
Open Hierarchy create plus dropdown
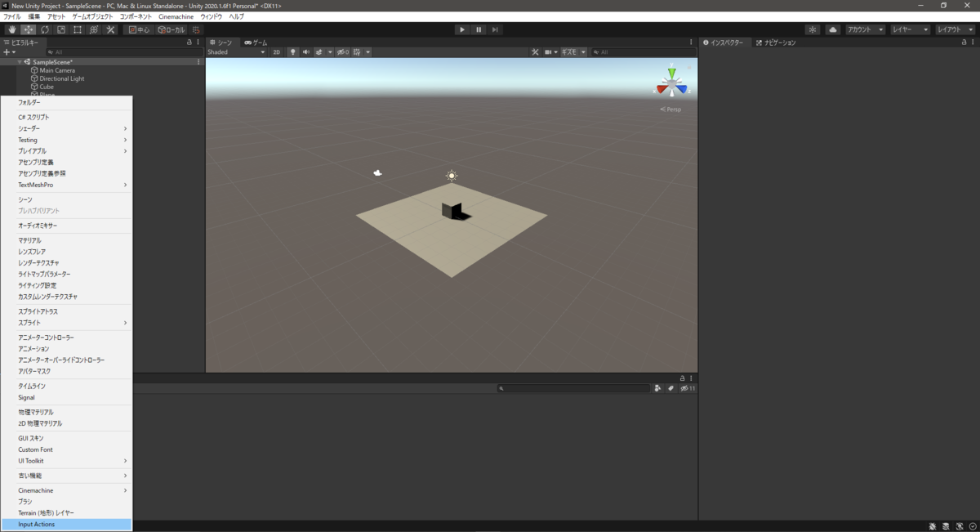point(10,52)
